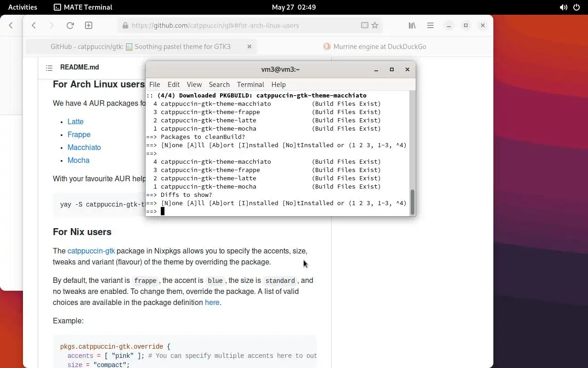Open a new tab with the plus icon
The height and width of the screenshot is (368, 588).
point(89,25)
